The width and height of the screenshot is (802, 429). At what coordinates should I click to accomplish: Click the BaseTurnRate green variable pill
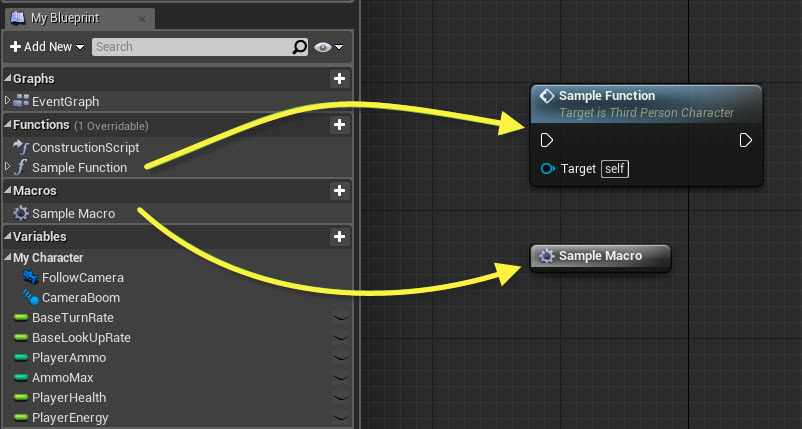21,318
